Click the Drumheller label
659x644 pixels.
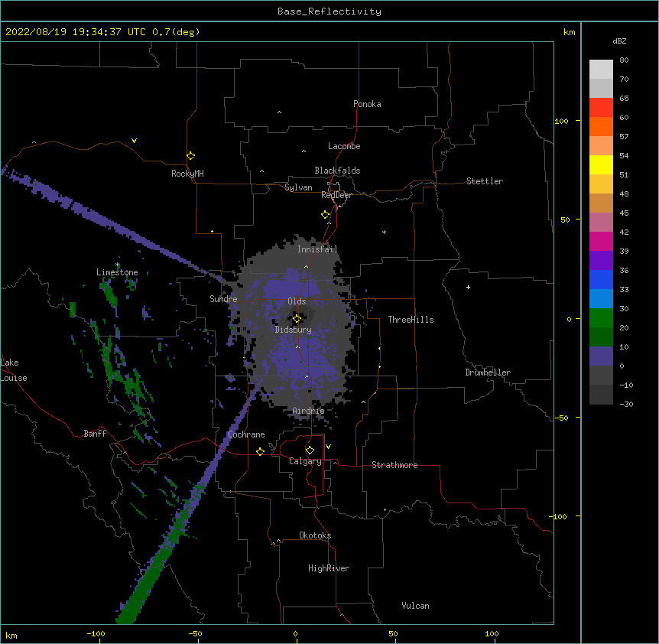click(x=488, y=372)
